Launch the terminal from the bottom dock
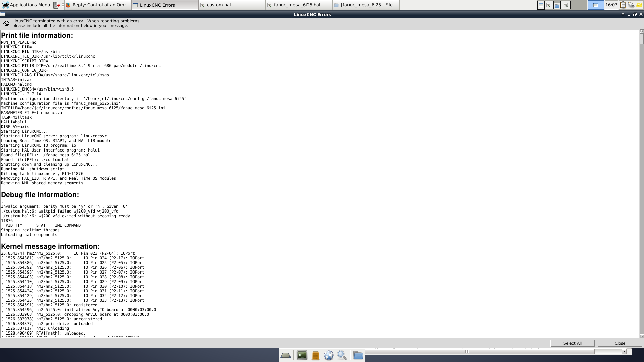The image size is (644, 362). tap(302, 355)
